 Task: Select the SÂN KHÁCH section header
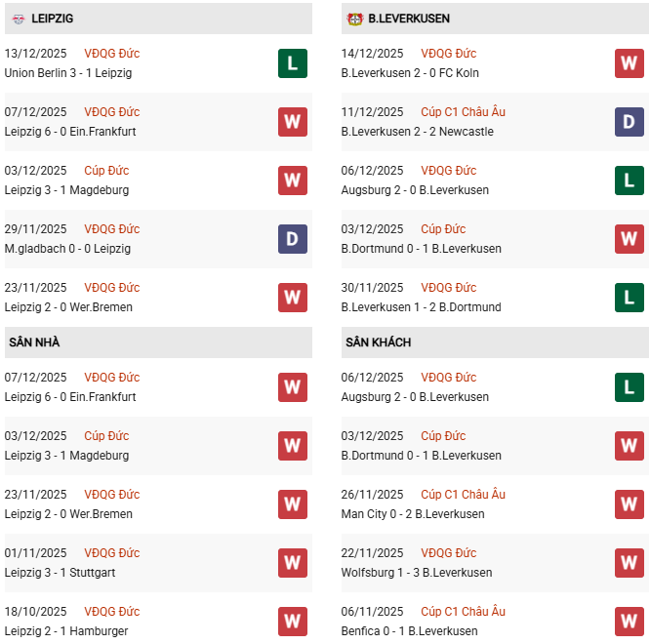378,342
